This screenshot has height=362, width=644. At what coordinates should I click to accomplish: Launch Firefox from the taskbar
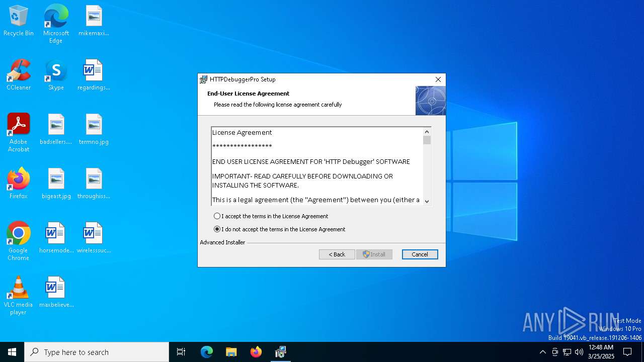256,352
